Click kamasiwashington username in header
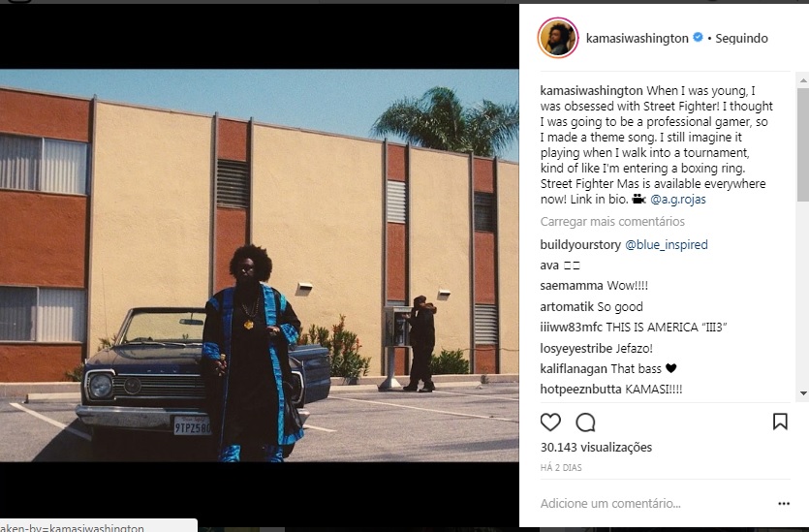This screenshot has height=532, width=809. (638, 38)
